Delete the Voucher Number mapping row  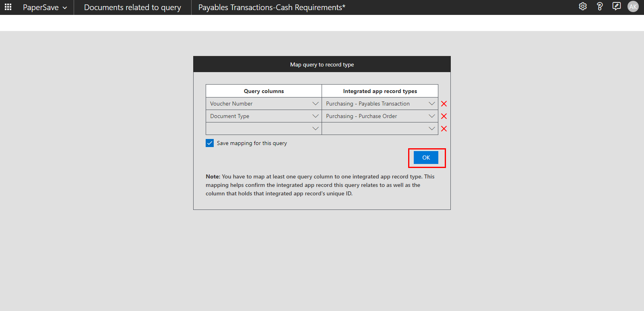[444, 104]
